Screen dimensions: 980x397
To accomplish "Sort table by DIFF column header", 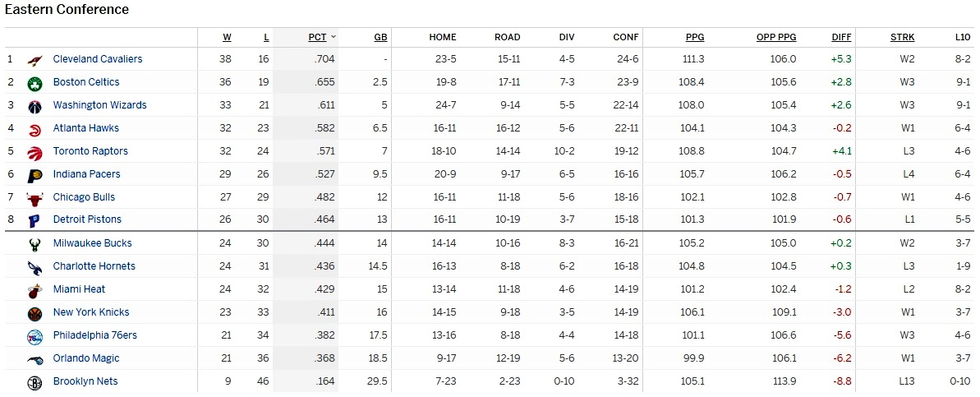I will [x=841, y=37].
